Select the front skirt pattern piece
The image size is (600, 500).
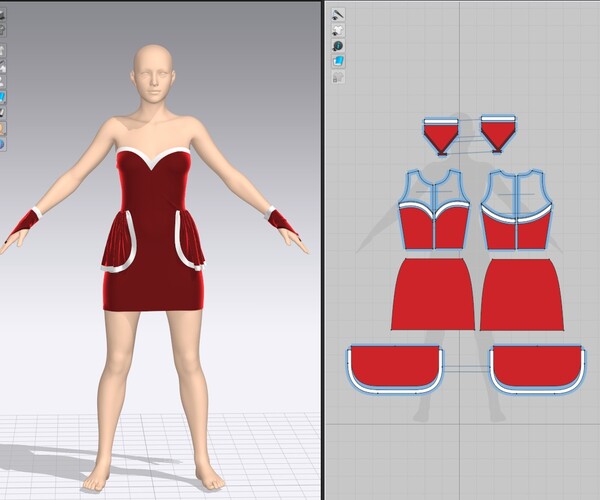pyautogui.click(x=433, y=294)
